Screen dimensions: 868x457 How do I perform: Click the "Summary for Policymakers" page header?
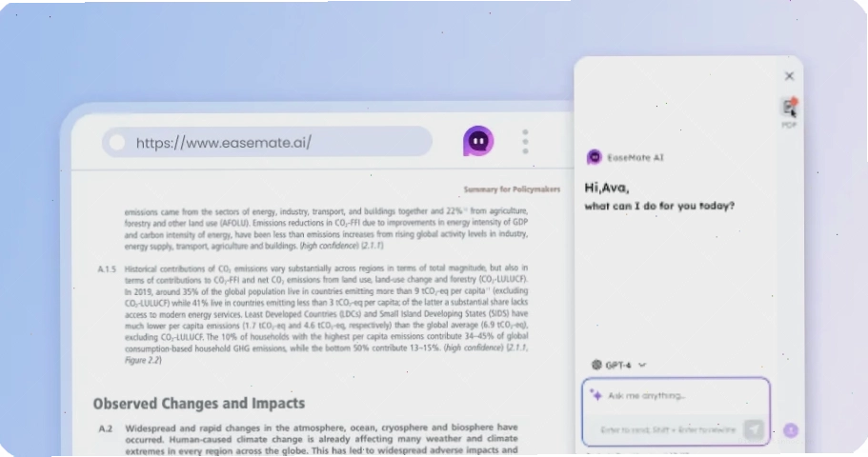click(x=512, y=189)
